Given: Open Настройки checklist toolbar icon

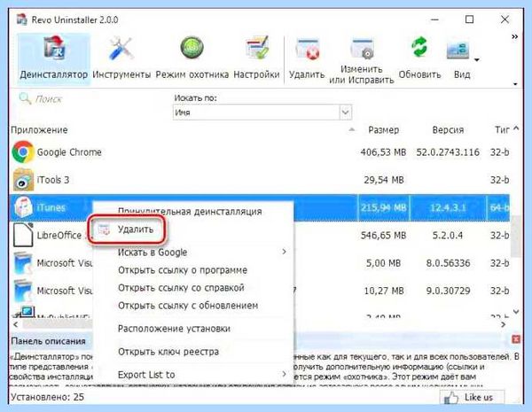Looking at the screenshot, I should (x=257, y=48).
